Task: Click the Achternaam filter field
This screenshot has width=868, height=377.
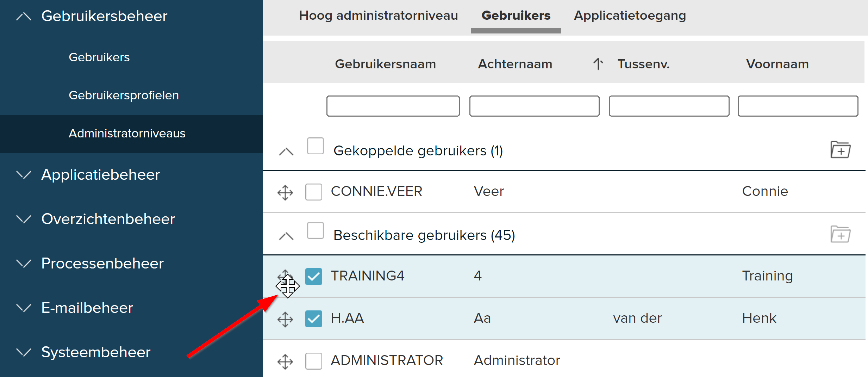Action: pos(535,106)
